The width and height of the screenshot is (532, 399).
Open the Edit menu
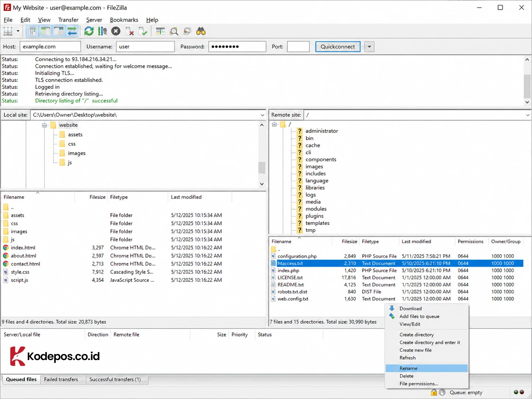tap(25, 20)
